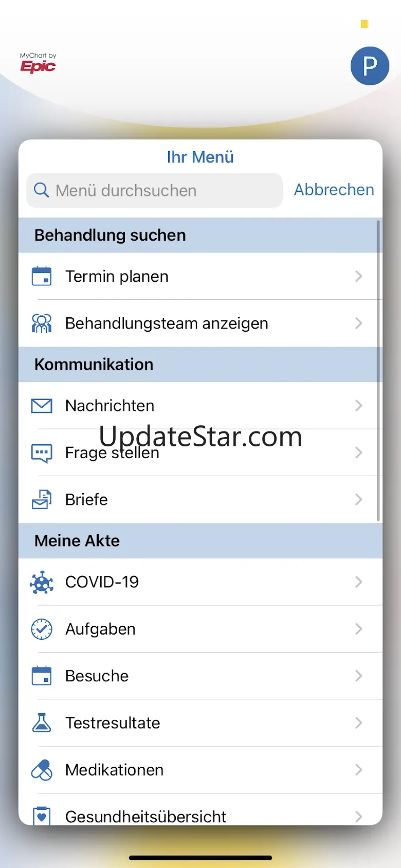Expand Besuche via its chevron arrow
The height and width of the screenshot is (868, 401).
coord(359,676)
